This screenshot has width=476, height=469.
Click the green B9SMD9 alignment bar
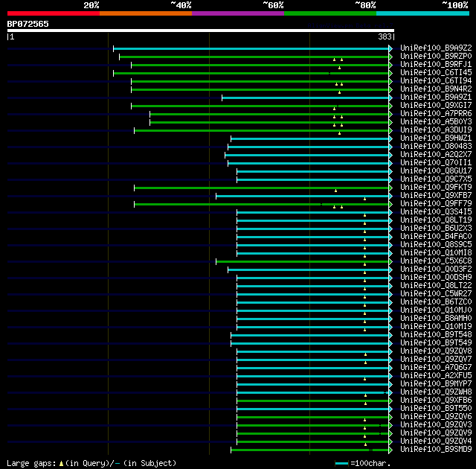click(310, 450)
